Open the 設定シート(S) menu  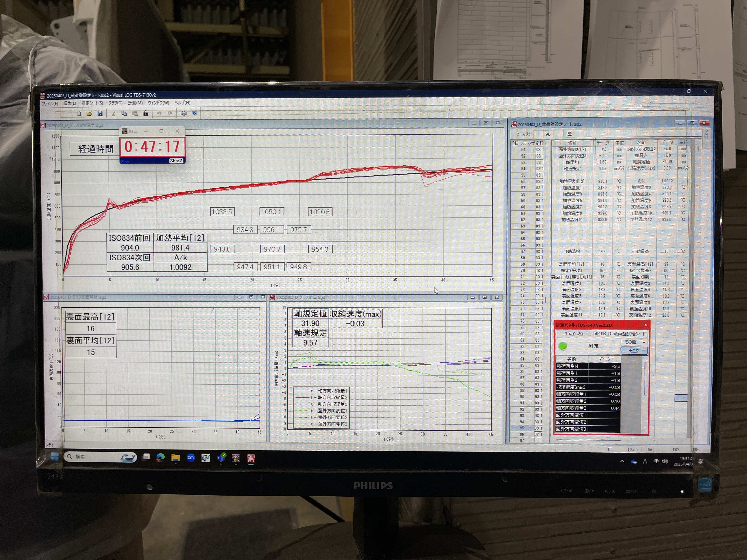click(92, 103)
